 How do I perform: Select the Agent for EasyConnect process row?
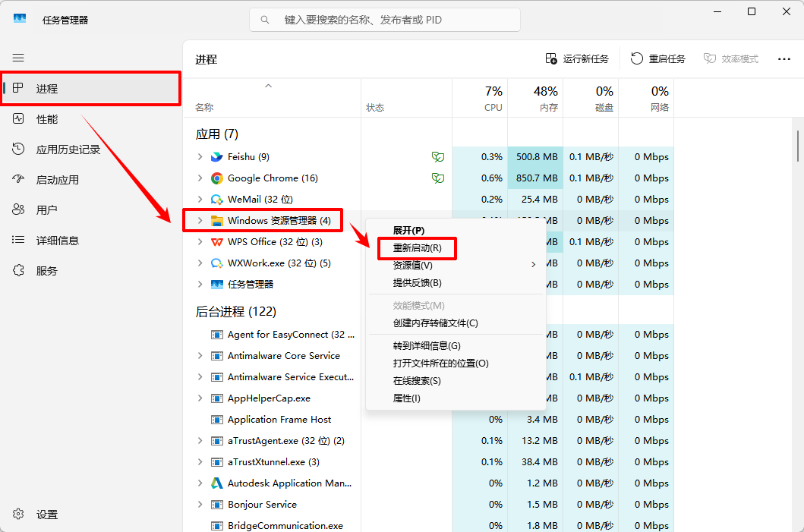[428, 335]
